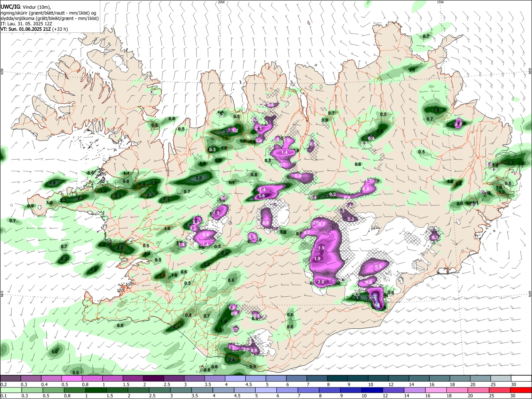Select the lower scale swatch between 7 and 8

point(308,390)
